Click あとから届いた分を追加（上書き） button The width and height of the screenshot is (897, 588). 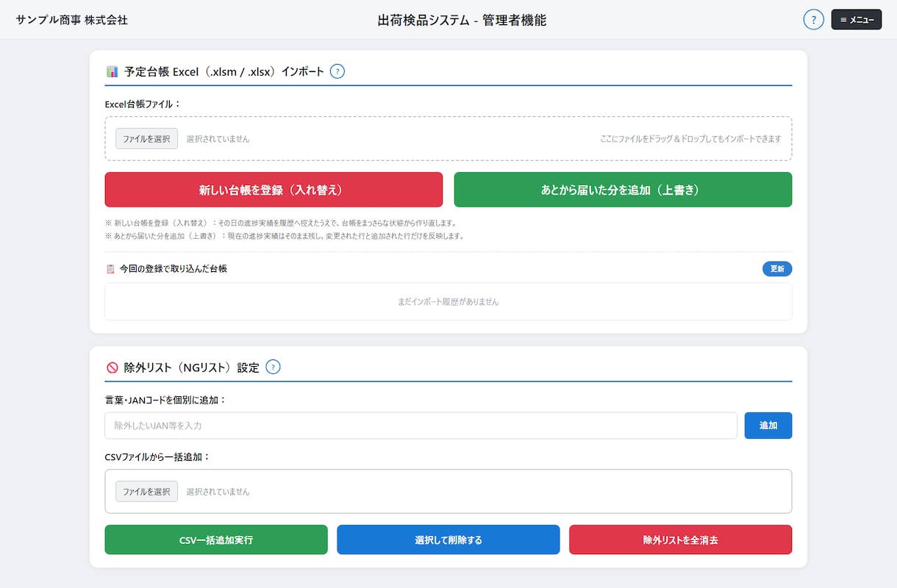[623, 190]
